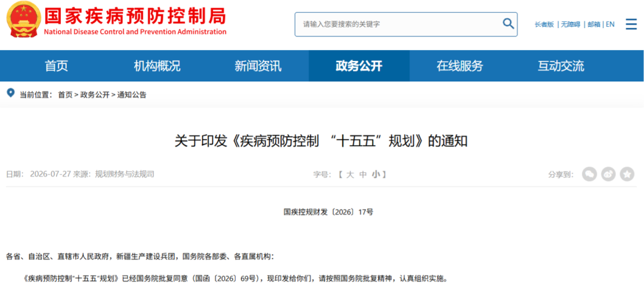644x292 pixels.
Task: Click the location pin icon
Action: (x=11, y=93)
